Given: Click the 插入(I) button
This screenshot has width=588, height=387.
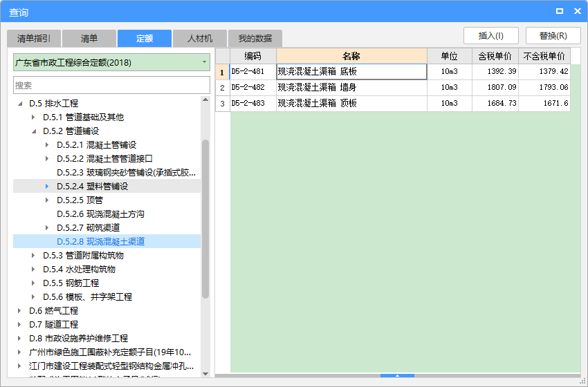Looking at the screenshot, I should [x=491, y=36].
